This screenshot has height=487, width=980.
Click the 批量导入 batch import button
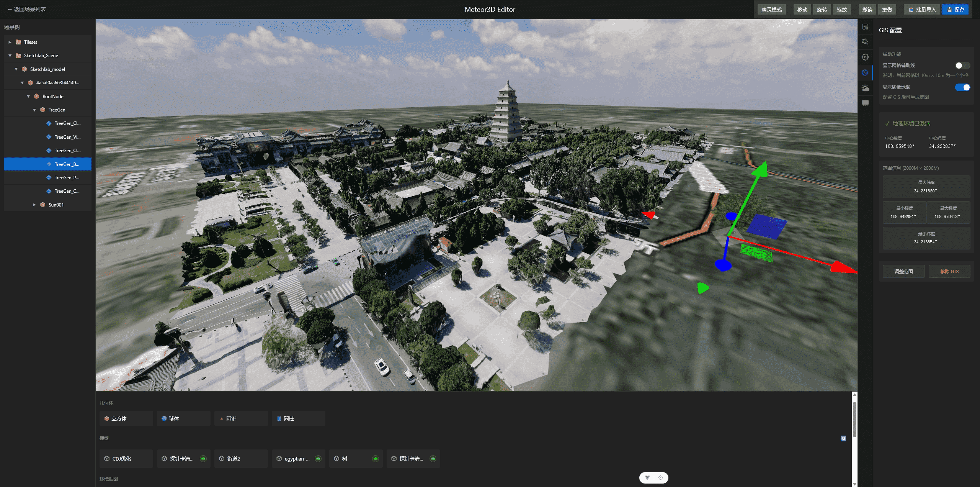pyautogui.click(x=922, y=10)
